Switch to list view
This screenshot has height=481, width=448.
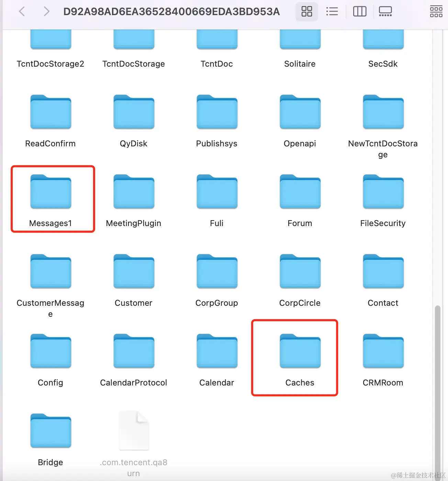(332, 11)
